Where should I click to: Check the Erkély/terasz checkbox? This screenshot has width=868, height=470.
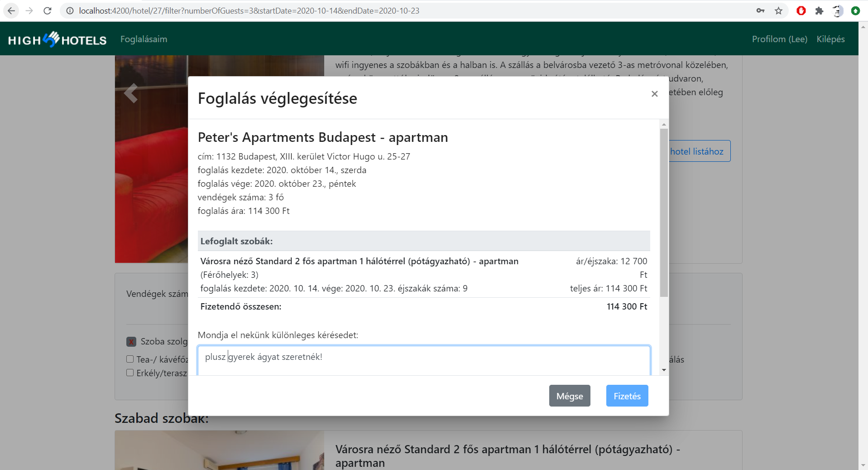(x=130, y=373)
